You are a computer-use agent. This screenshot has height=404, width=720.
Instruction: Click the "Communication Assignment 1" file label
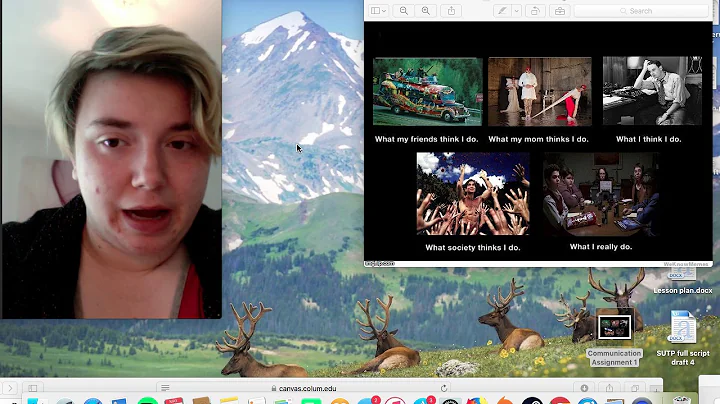tap(614, 358)
